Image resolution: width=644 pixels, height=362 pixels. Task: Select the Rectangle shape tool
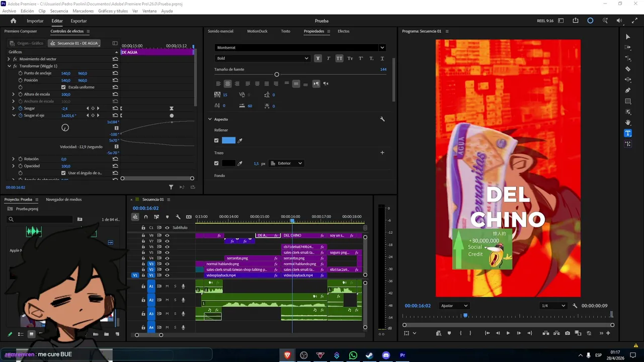628,101
